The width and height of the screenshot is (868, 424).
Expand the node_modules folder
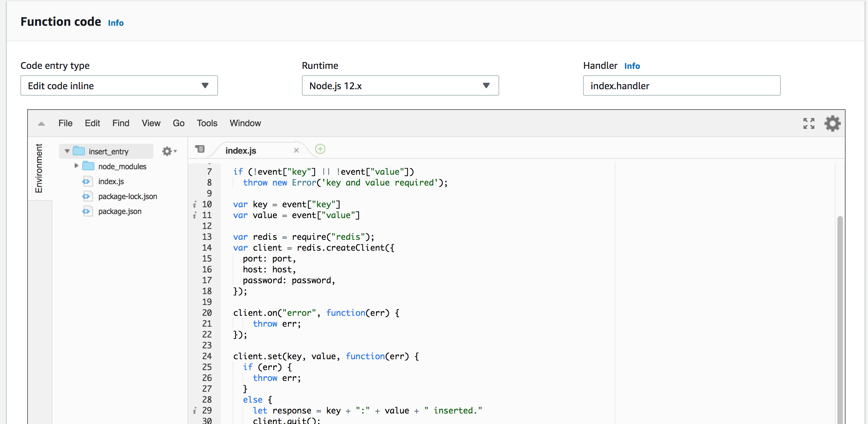[x=76, y=166]
